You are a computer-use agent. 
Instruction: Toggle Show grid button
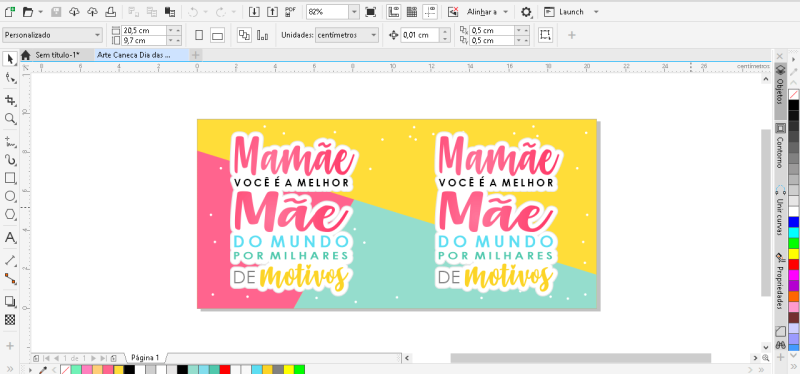(412, 12)
